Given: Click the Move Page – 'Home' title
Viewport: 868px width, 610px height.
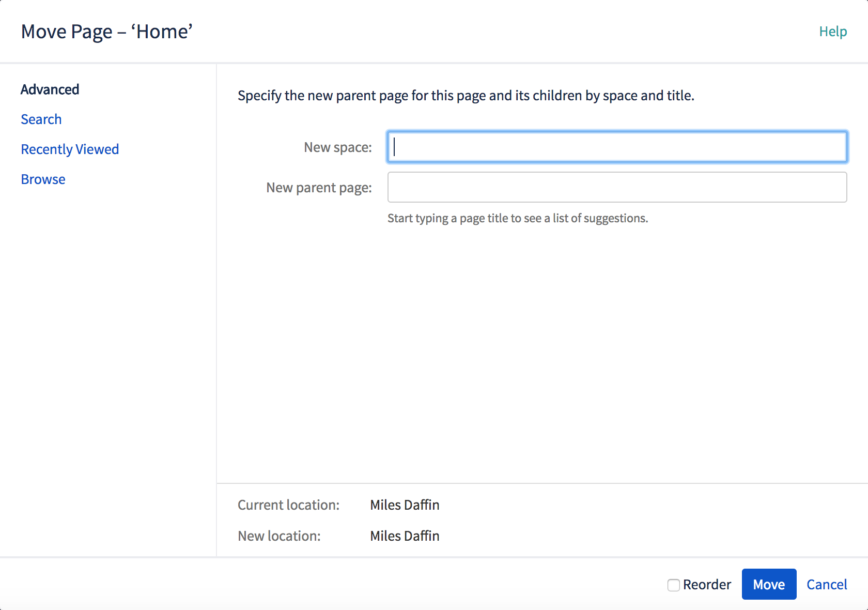Looking at the screenshot, I should click(107, 32).
